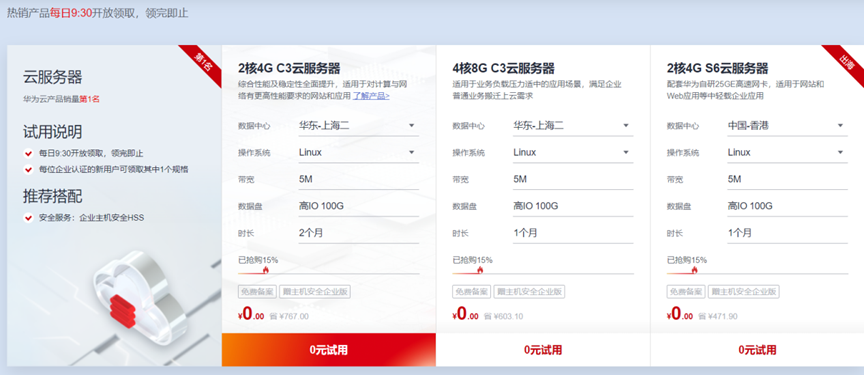The image size is (864, 375).
Task: Open 操作系统 dropdown in 4核8G C3 card
Action: pos(573,153)
